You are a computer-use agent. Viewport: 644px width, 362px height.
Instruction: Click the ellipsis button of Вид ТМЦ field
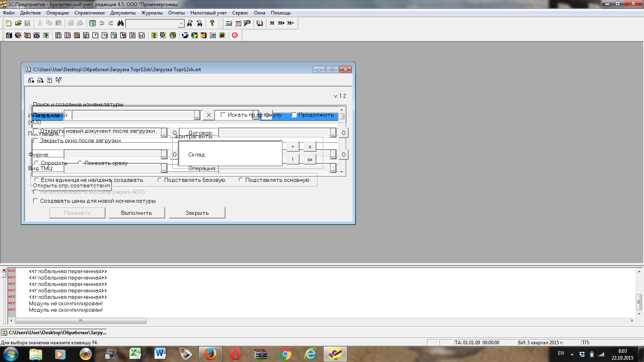click(164, 169)
